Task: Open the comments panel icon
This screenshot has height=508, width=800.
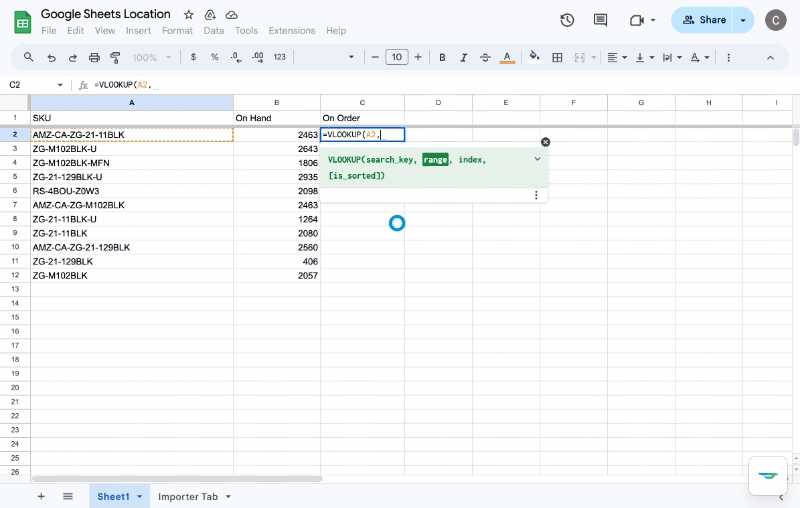Action: point(601,20)
